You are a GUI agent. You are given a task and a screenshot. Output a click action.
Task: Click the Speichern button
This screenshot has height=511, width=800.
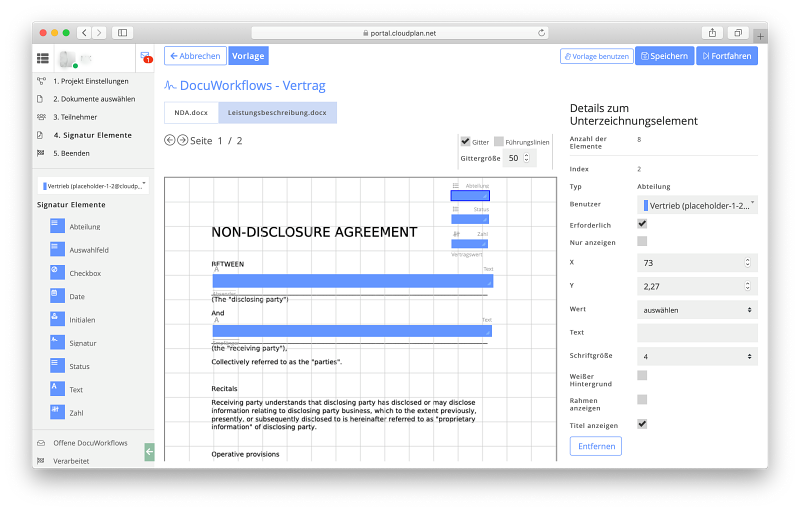coord(664,56)
